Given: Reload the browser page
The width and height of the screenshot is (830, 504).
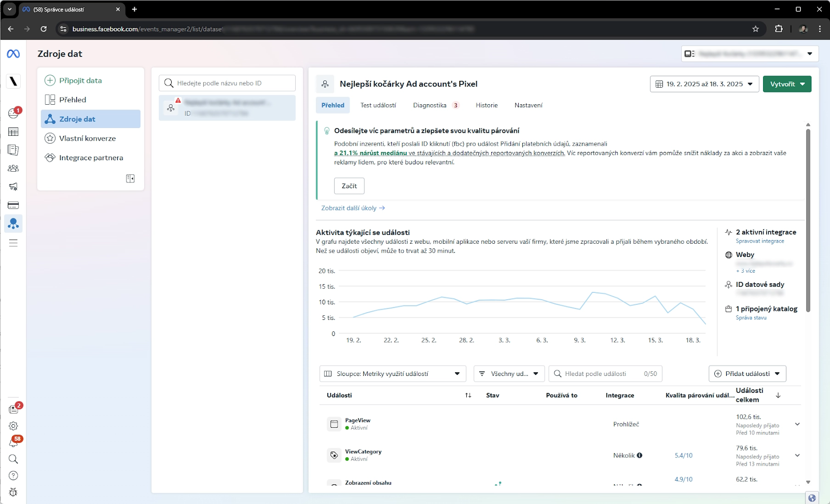Looking at the screenshot, I should pos(44,29).
